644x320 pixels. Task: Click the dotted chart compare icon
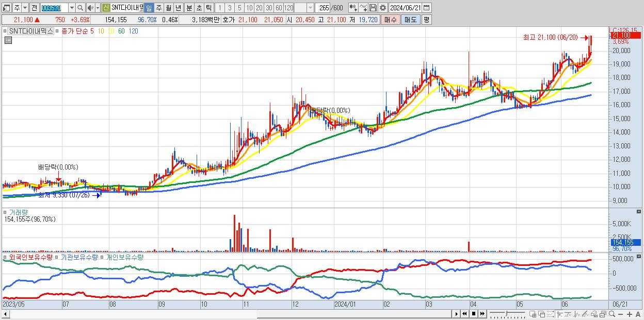(550, 314)
